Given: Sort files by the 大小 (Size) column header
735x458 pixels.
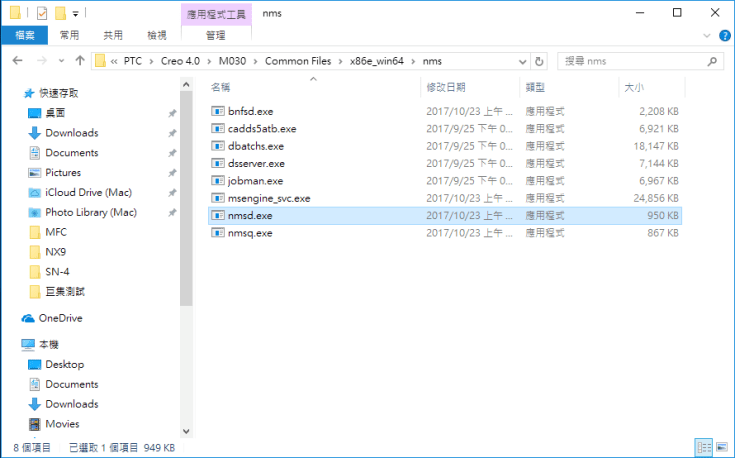Looking at the screenshot, I should point(634,87).
